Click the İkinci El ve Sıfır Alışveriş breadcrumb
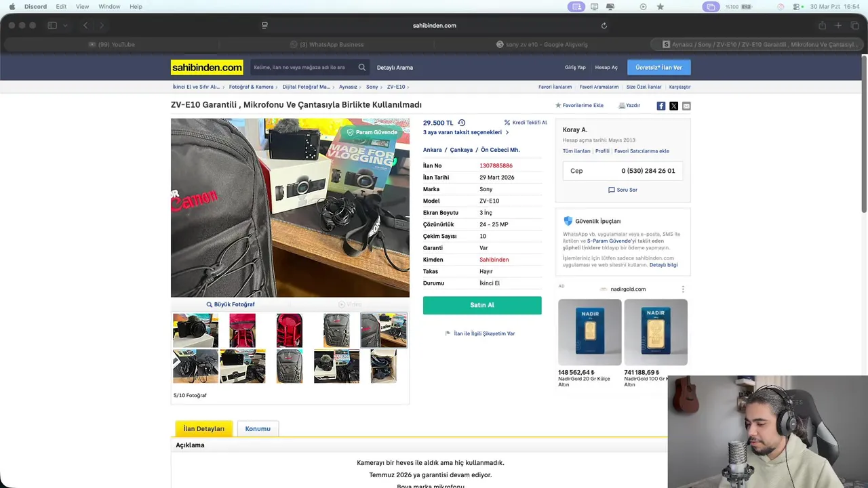The width and height of the screenshot is (868, 488). click(196, 87)
